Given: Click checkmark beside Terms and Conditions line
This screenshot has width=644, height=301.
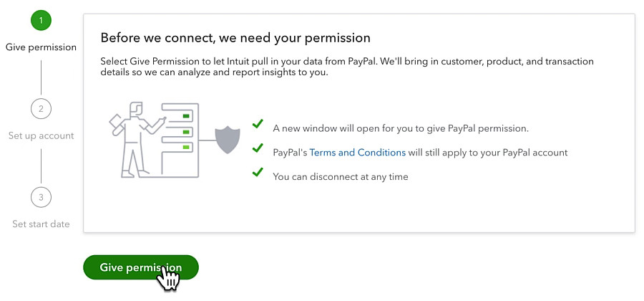Looking at the screenshot, I should click(258, 148).
